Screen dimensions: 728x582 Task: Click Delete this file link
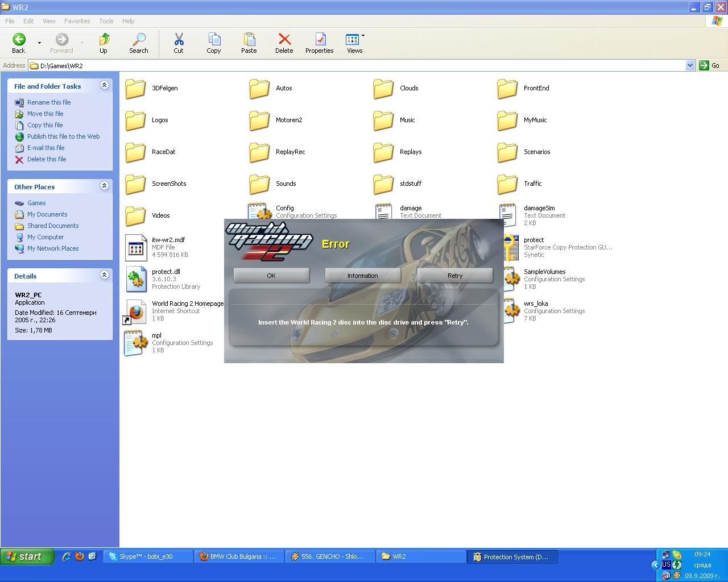click(47, 159)
